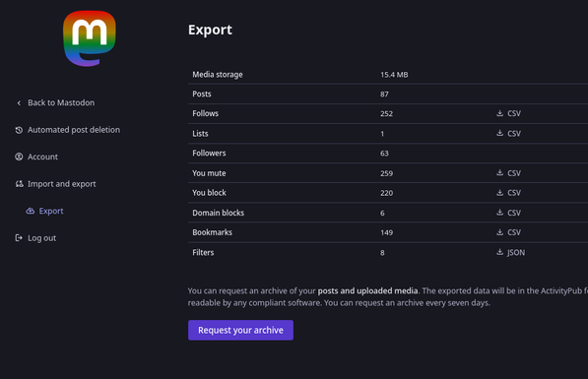Go Back to Mastodon
This screenshot has height=379, width=588.
click(x=55, y=102)
